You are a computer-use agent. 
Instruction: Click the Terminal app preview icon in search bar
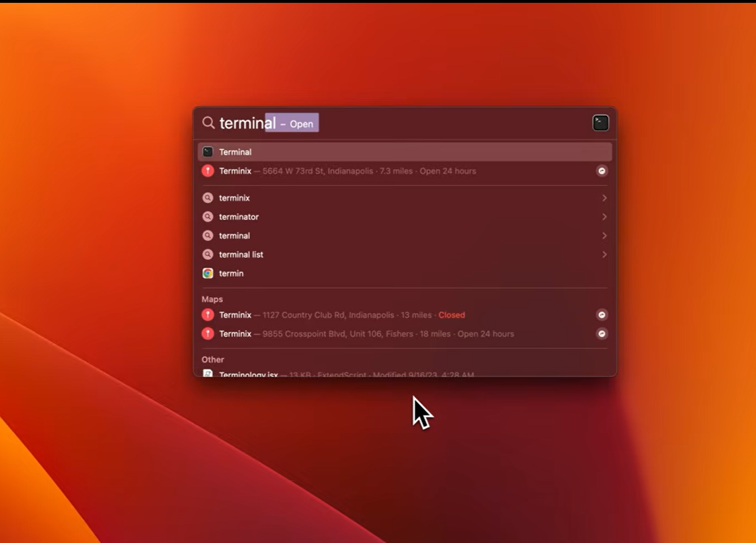601,123
